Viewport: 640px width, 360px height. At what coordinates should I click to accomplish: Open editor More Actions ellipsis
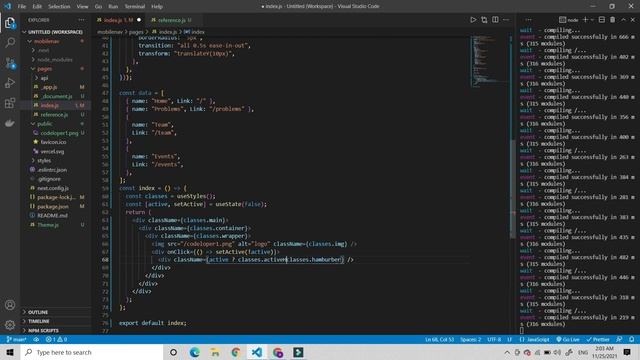(x=506, y=20)
